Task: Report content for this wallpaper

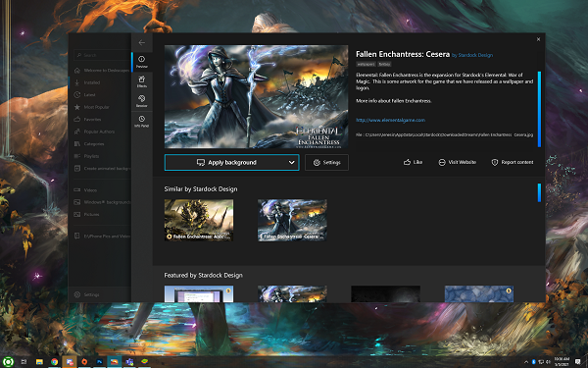Action: [513, 162]
